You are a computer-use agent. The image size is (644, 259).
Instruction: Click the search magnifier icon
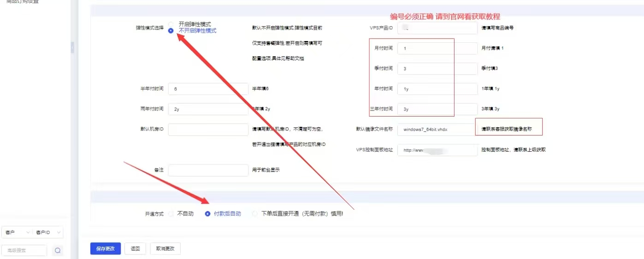click(x=58, y=250)
